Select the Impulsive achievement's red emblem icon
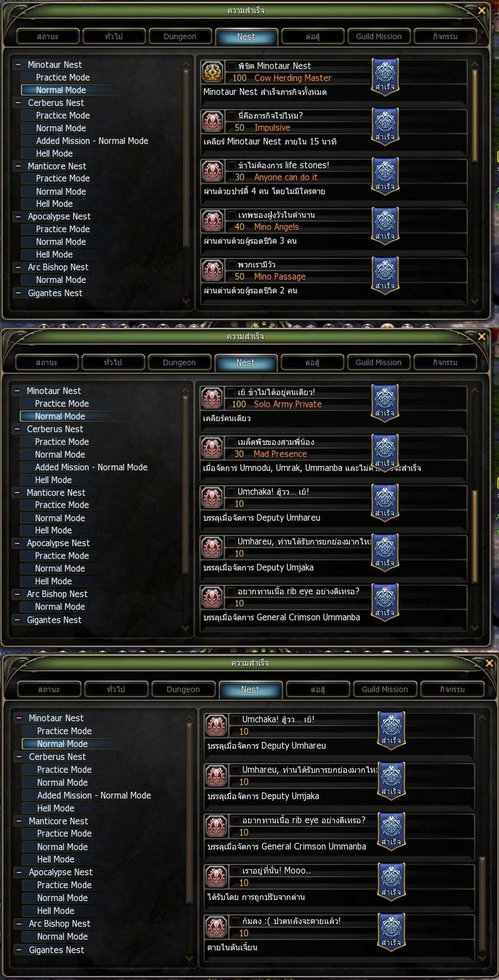The height and width of the screenshot is (980, 499). click(212, 122)
